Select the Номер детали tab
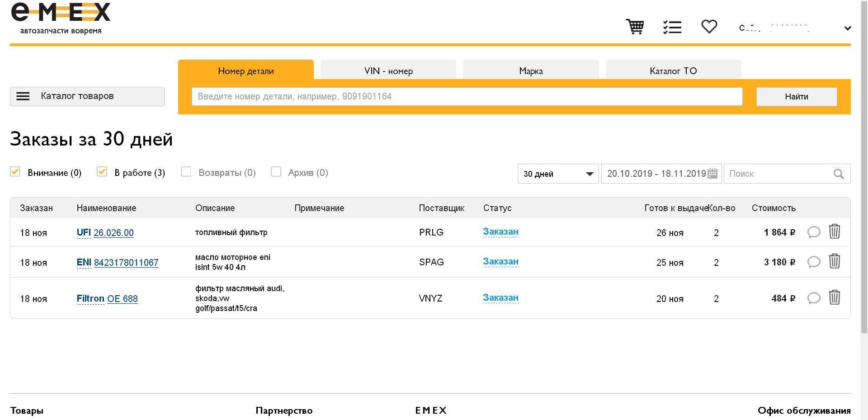 [246, 71]
